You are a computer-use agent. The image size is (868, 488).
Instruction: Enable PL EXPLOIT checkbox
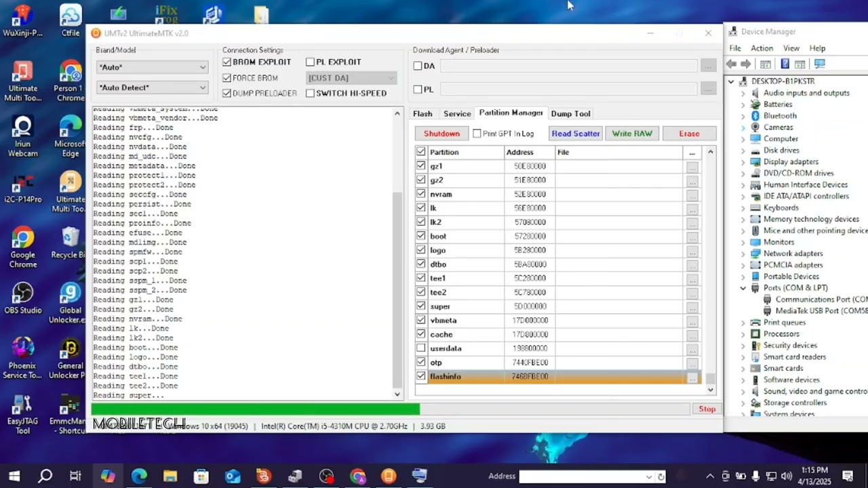(310, 62)
